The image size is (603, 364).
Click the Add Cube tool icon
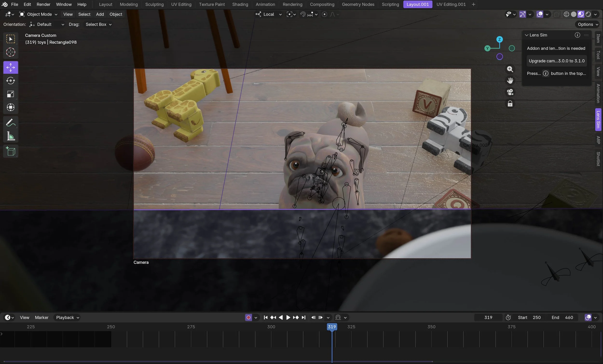[11, 151]
